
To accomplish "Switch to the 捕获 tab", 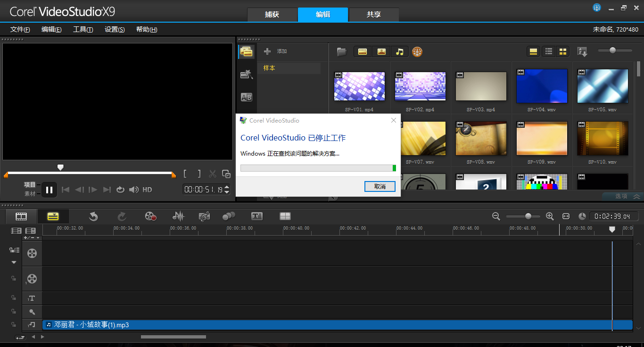I will 272,15.
